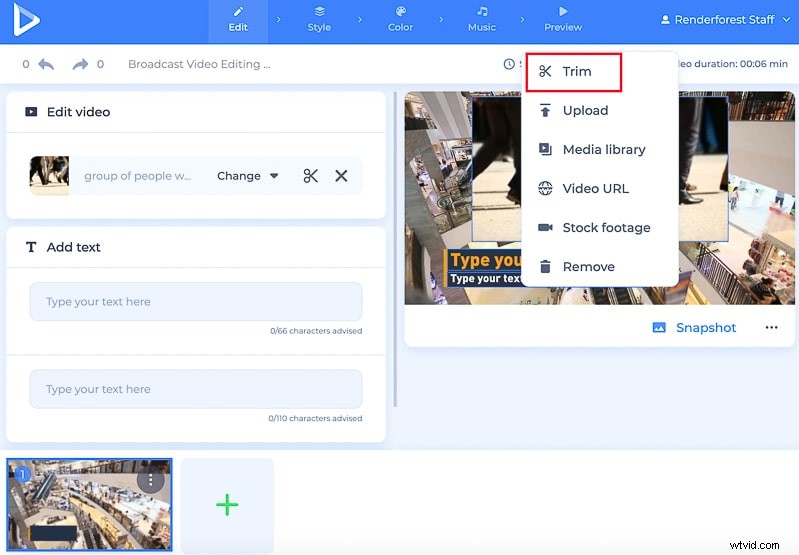The height and width of the screenshot is (555, 799).
Task: Click the Stock footage camera icon
Action: [x=545, y=227]
